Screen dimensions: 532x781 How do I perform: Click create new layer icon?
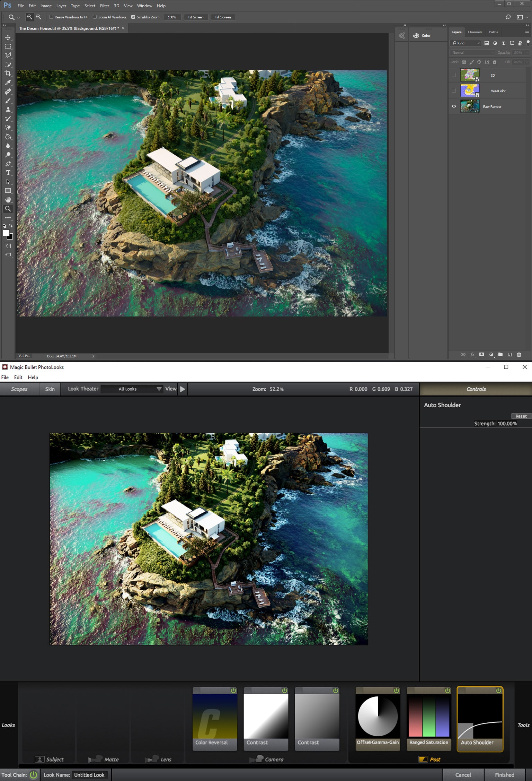[509, 354]
